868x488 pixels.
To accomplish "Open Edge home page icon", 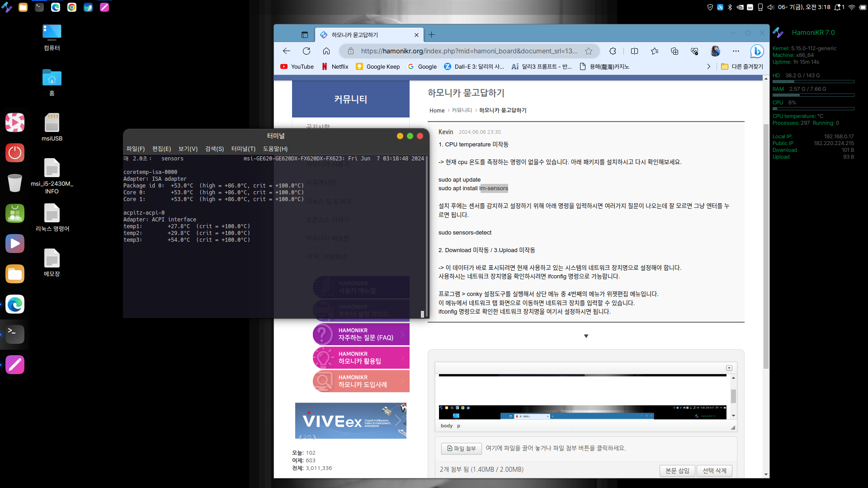I will (326, 51).
